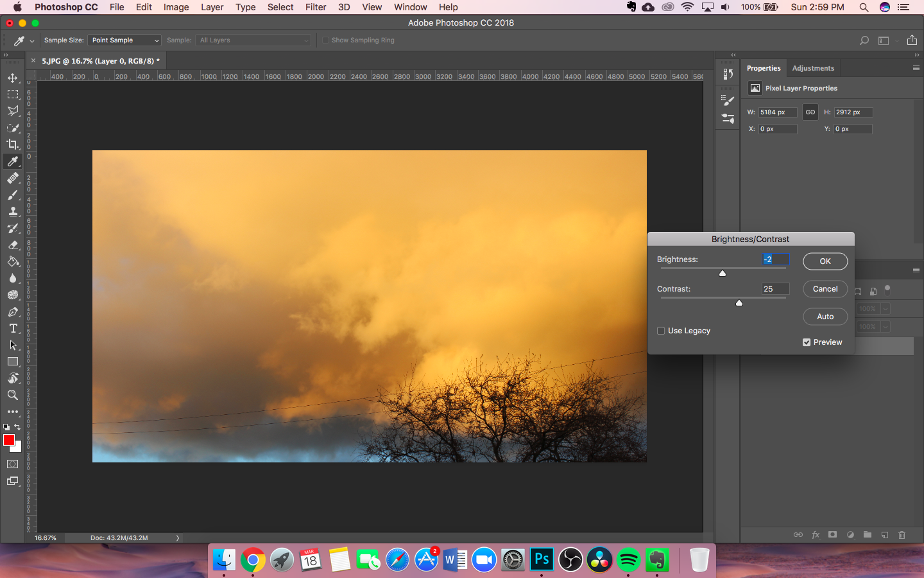Click the delete layer trash icon
The height and width of the screenshot is (578, 924).
pyautogui.click(x=902, y=534)
